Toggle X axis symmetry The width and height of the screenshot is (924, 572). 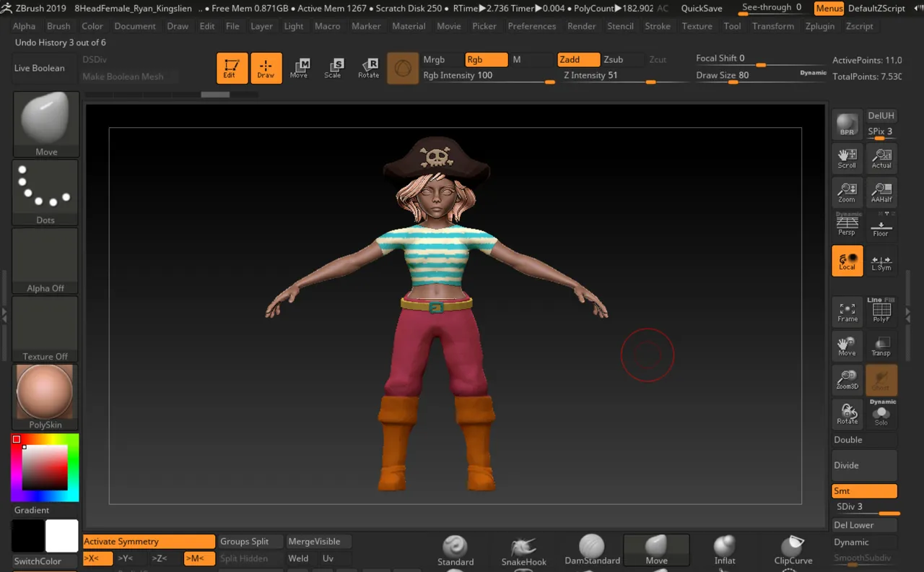pyautogui.click(x=97, y=558)
